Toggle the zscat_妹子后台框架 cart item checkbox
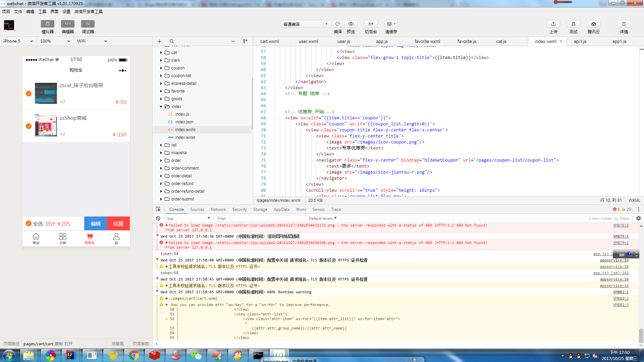The height and width of the screenshot is (362, 644). (29, 93)
